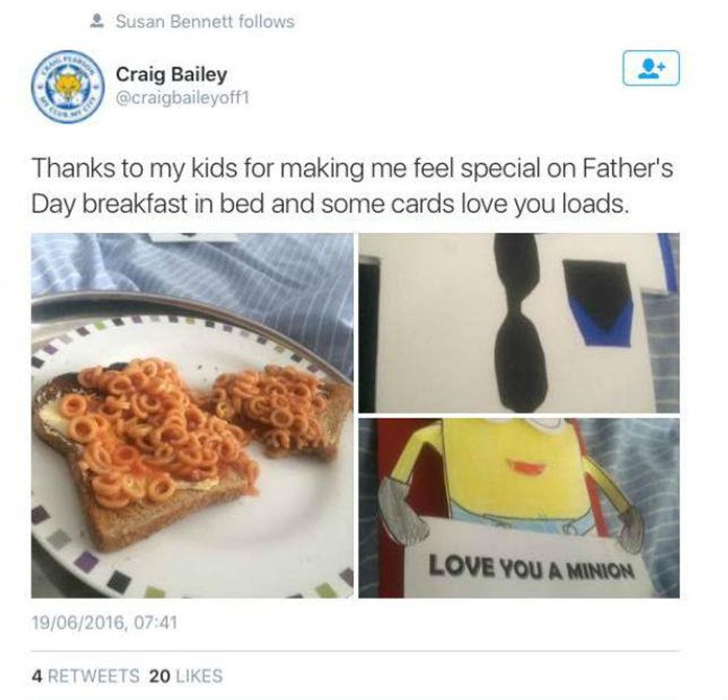Open the @craigbaileyoff1 handle link
The image size is (728, 700).
pos(183,98)
